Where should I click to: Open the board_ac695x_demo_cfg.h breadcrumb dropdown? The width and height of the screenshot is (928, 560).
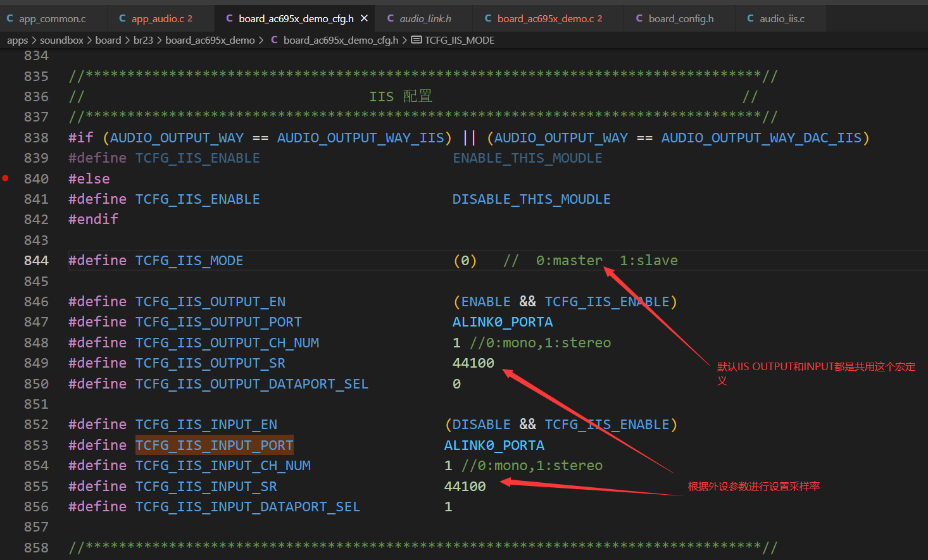click(341, 40)
